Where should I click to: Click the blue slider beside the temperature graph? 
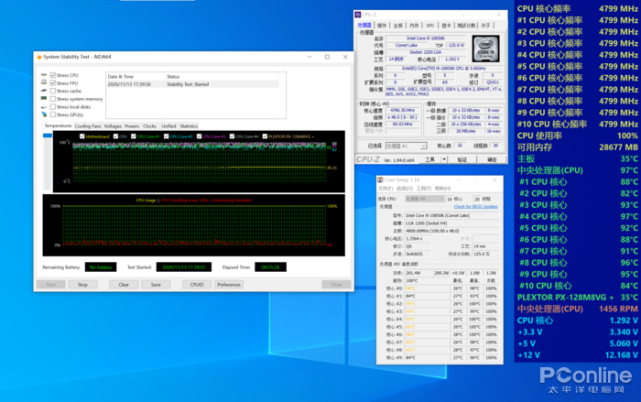tap(47, 135)
